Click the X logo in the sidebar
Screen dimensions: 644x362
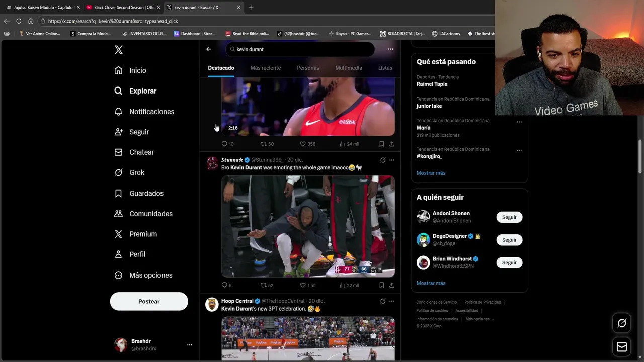click(119, 50)
